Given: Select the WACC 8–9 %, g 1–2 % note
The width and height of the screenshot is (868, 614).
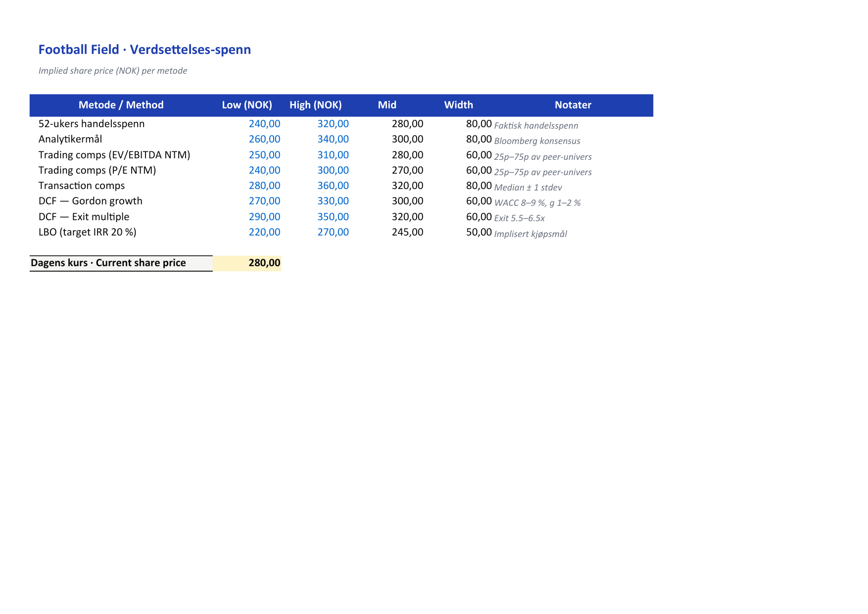Looking at the screenshot, I should tap(537, 203).
